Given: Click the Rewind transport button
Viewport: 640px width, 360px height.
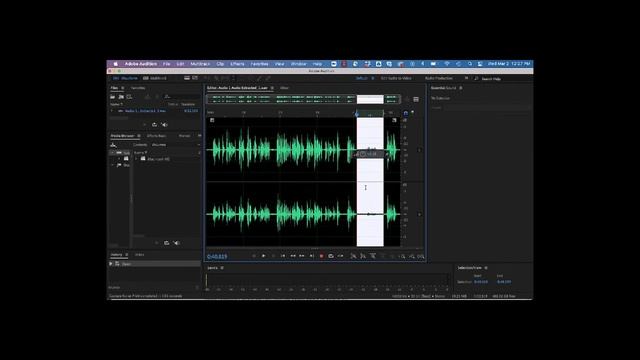Looking at the screenshot, I should coord(293,256).
